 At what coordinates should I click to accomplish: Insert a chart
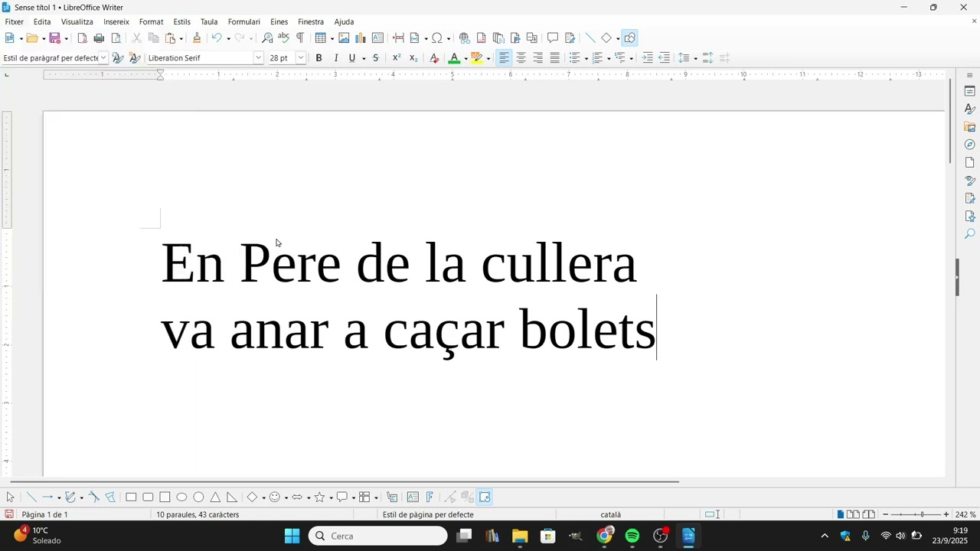[x=361, y=38]
